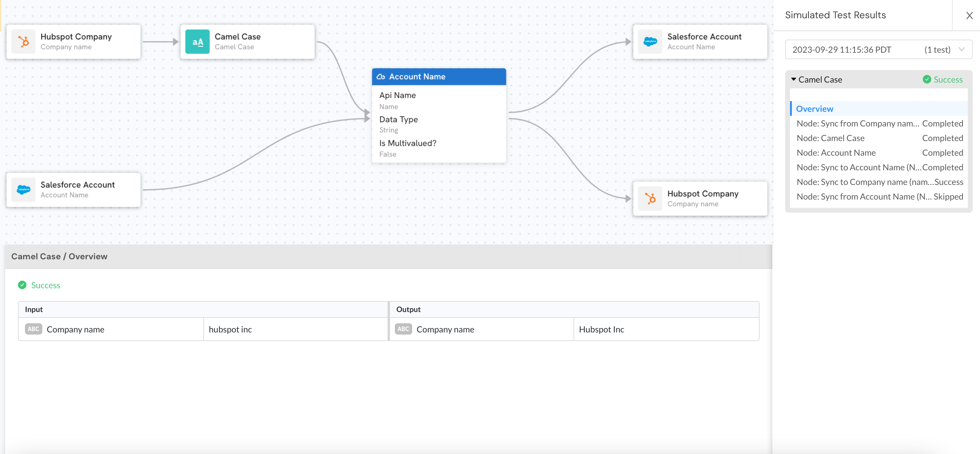Click the Salesforce cloud icon on bottom-left Salesforce Account node
The height and width of the screenshot is (454, 980).
coord(23,189)
